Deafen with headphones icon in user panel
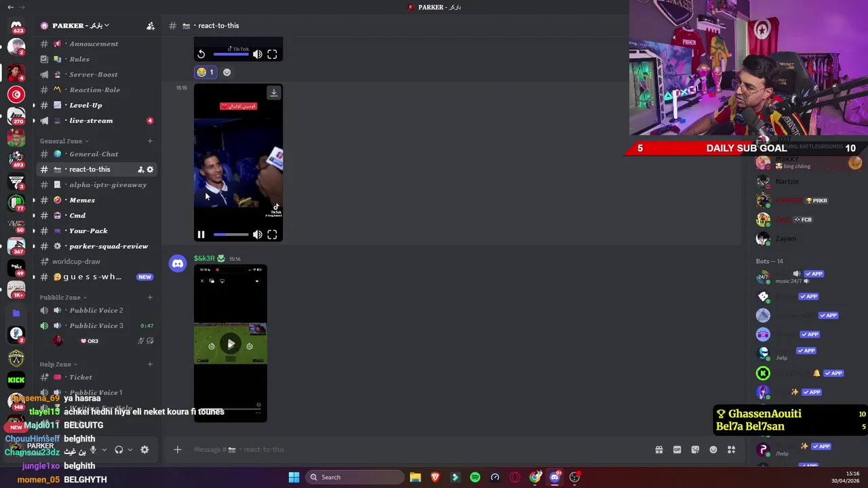The height and width of the screenshot is (488, 868). point(119,449)
